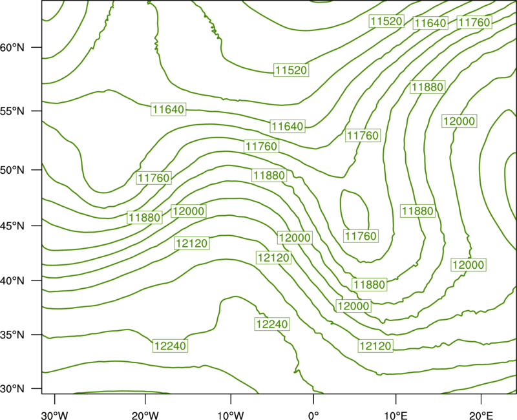Select the 20°W longitude axis label

(145, 415)
